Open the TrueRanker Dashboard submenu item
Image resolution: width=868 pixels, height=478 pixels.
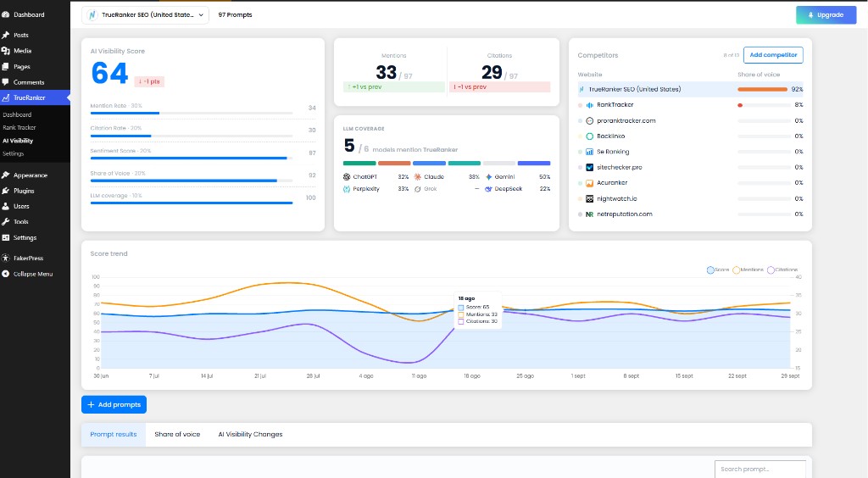17,114
